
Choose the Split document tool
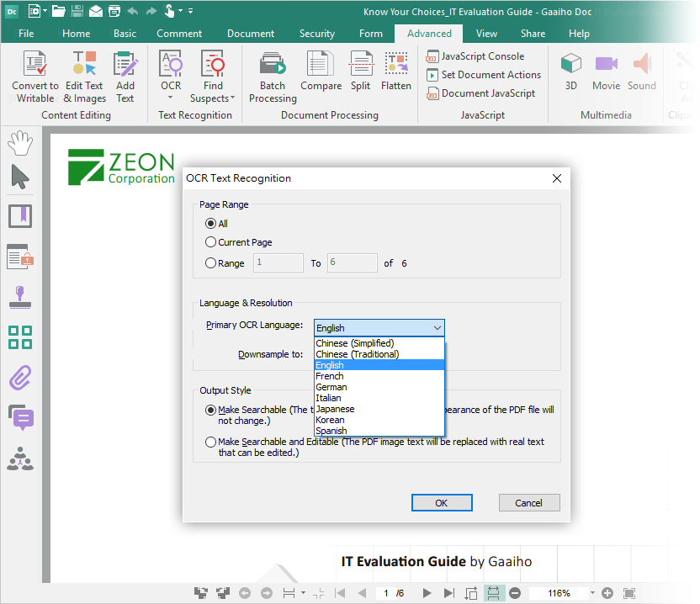click(361, 71)
